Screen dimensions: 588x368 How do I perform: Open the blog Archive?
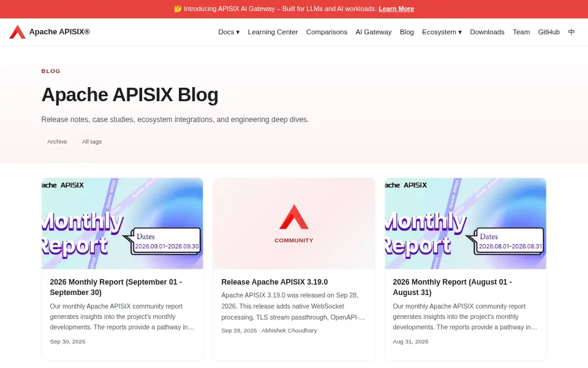57,142
